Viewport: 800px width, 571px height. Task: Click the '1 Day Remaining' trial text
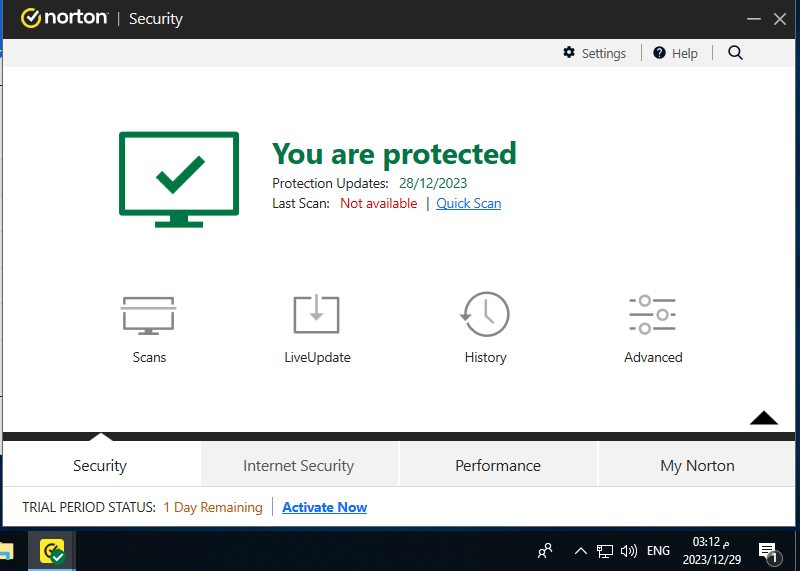point(213,507)
